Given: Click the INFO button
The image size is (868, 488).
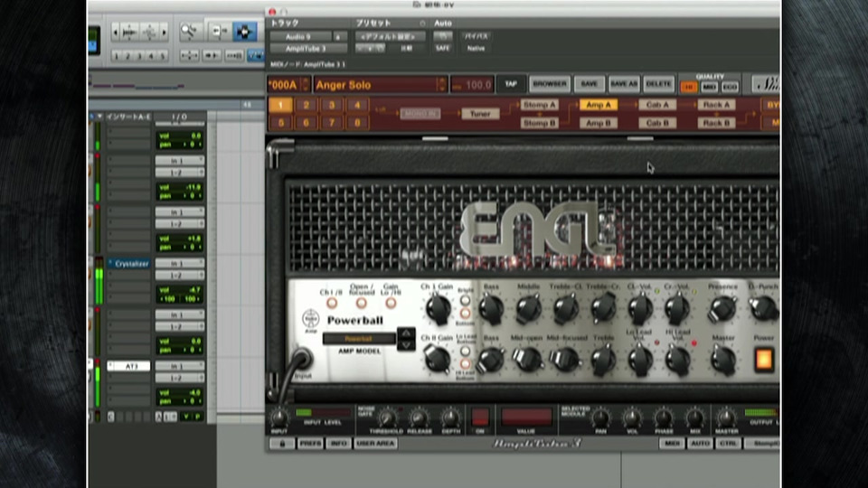Looking at the screenshot, I should coord(338,443).
